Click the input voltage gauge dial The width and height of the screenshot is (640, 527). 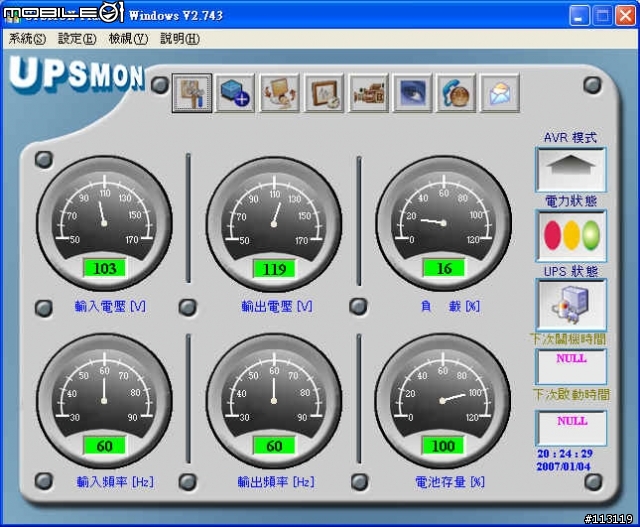pyautogui.click(x=104, y=223)
